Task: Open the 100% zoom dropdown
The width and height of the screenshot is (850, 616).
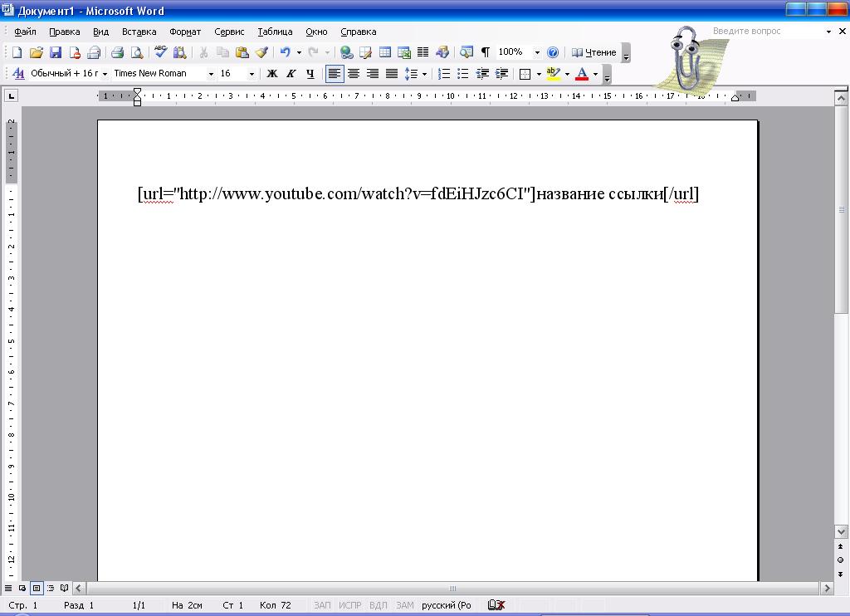Action: 537,52
